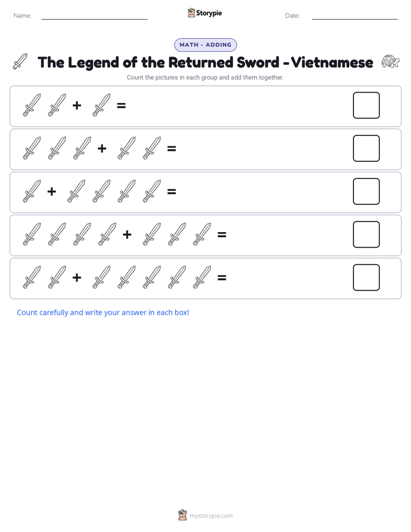Viewport: 411px width, 532px height.
Task: Select the answer box in the second row
Action: coord(366,149)
